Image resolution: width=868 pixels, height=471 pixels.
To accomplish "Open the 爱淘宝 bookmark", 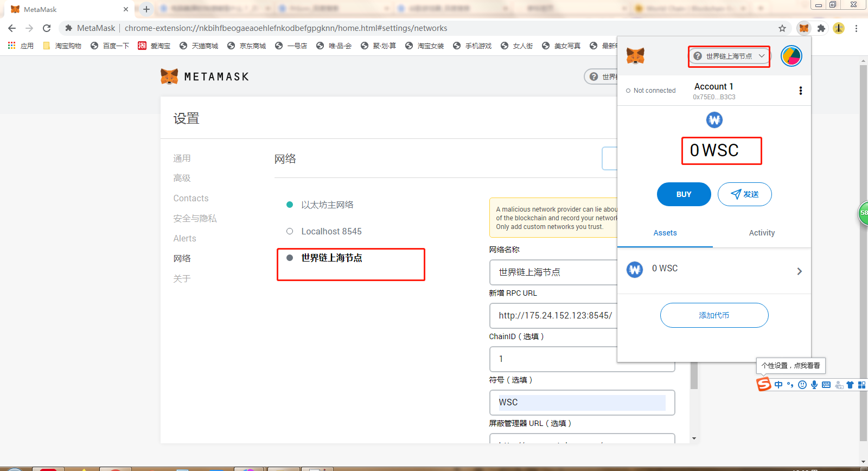I will point(154,46).
